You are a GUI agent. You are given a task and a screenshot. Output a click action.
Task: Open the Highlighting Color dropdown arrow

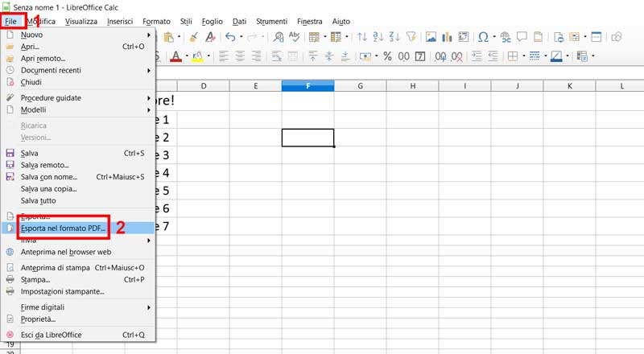(208, 56)
